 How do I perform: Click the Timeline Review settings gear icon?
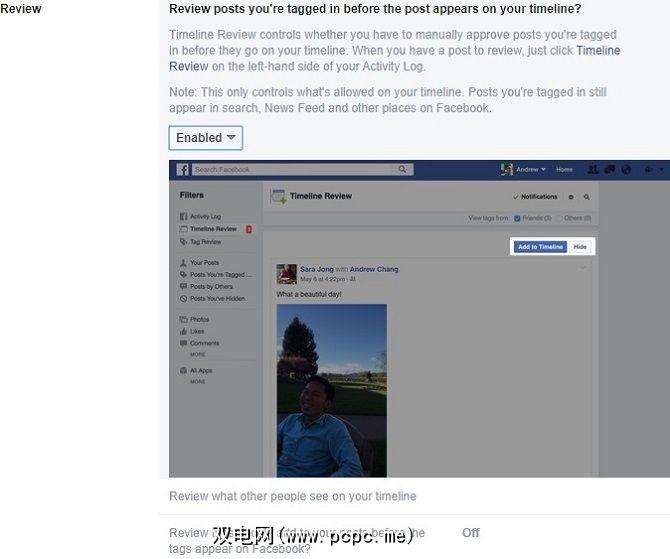(571, 197)
